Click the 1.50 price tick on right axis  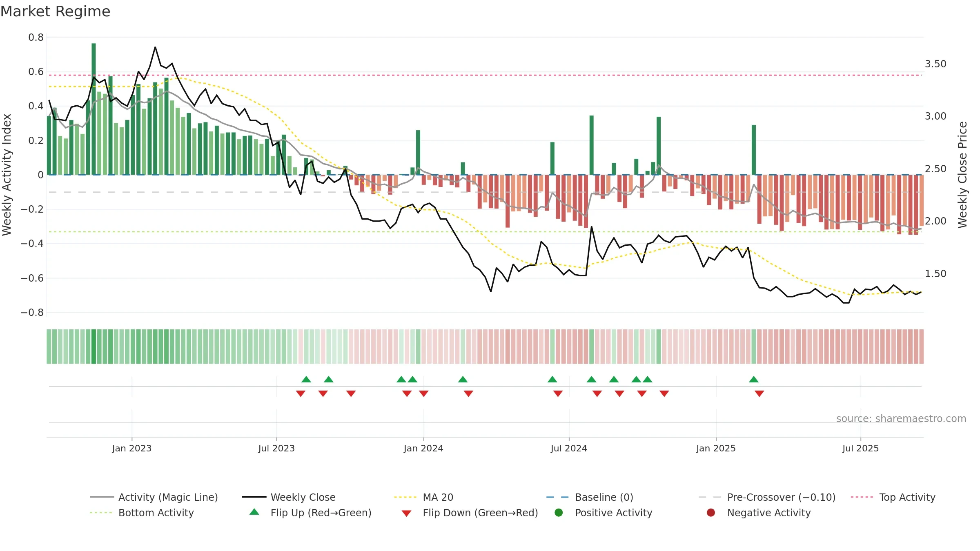coord(935,274)
